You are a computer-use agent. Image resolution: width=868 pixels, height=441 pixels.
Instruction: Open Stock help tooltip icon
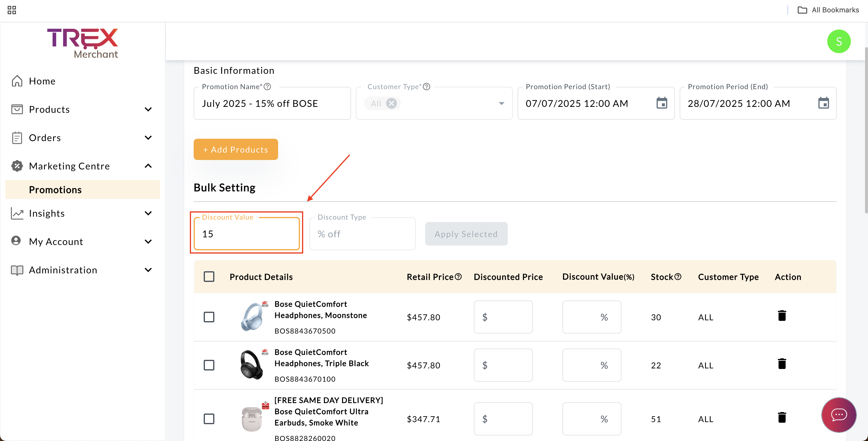(x=678, y=277)
